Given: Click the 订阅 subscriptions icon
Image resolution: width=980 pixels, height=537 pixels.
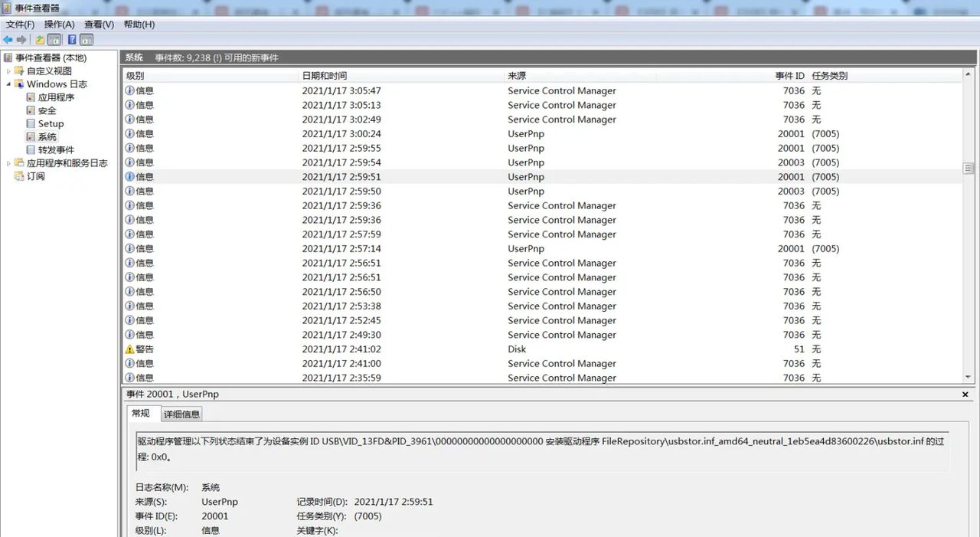Looking at the screenshot, I should point(19,176).
